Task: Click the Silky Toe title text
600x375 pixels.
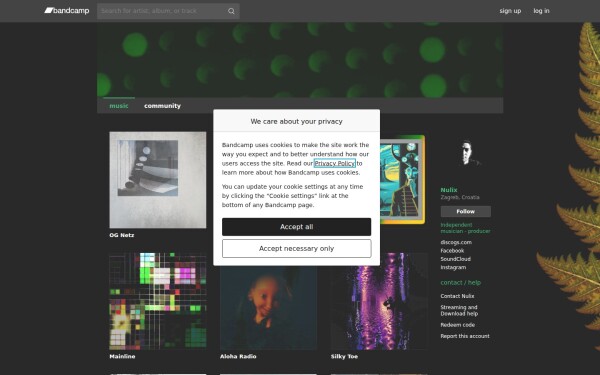Action: 344,356
